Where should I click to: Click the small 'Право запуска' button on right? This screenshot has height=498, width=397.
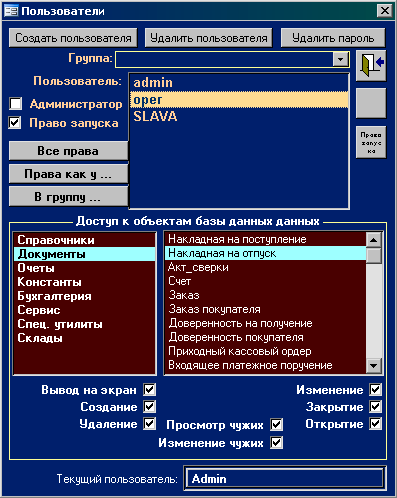(371, 142)
